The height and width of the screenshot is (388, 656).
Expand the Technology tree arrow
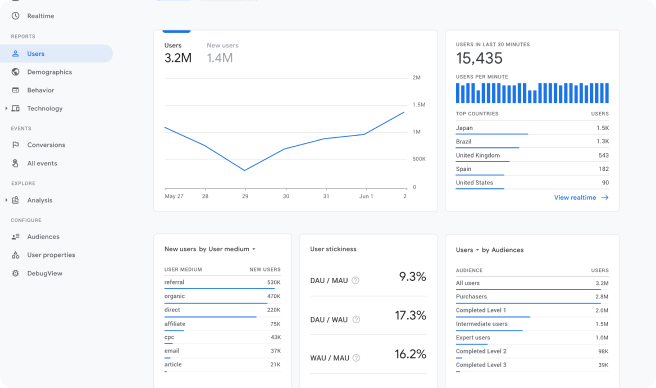(6, 108)
